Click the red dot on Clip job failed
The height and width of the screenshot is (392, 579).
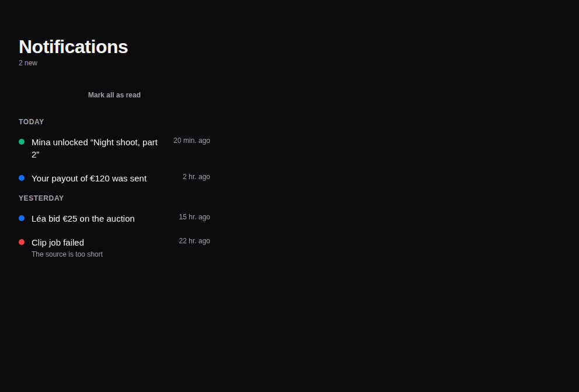(x=22, y=242)
